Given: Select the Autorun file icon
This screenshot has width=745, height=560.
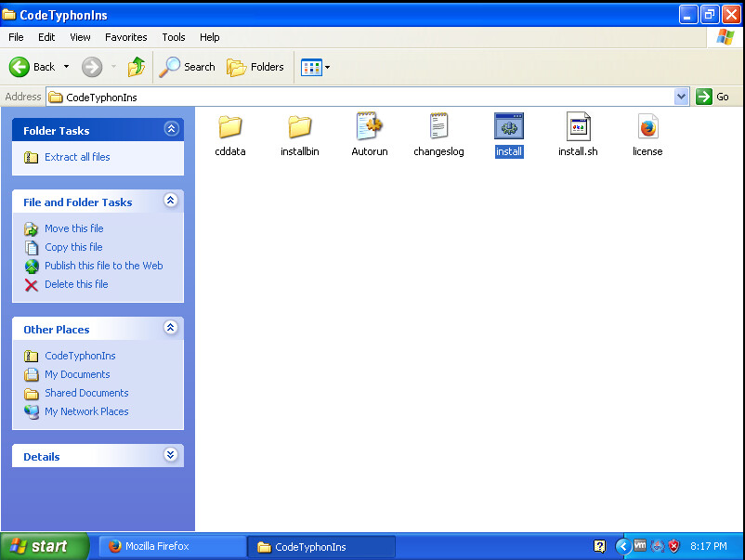Looking at the screenshot, I should [370, 128].
